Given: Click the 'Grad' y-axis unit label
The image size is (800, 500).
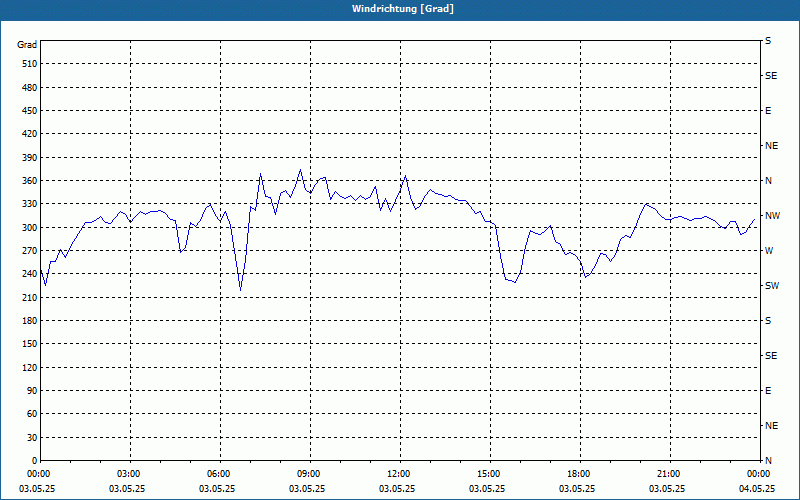Looking at the screenshot, I should pos(27,45).
